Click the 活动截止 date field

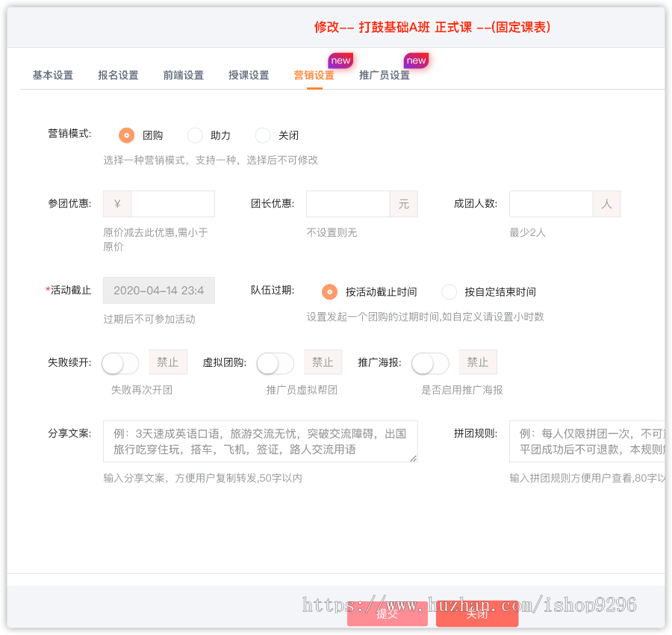tap(159, 290)
